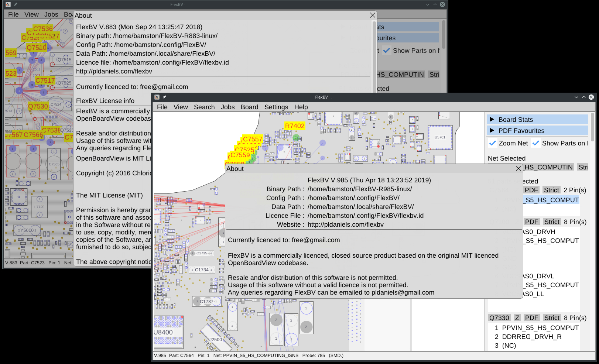Open the Search menu

tap(204, 107)
